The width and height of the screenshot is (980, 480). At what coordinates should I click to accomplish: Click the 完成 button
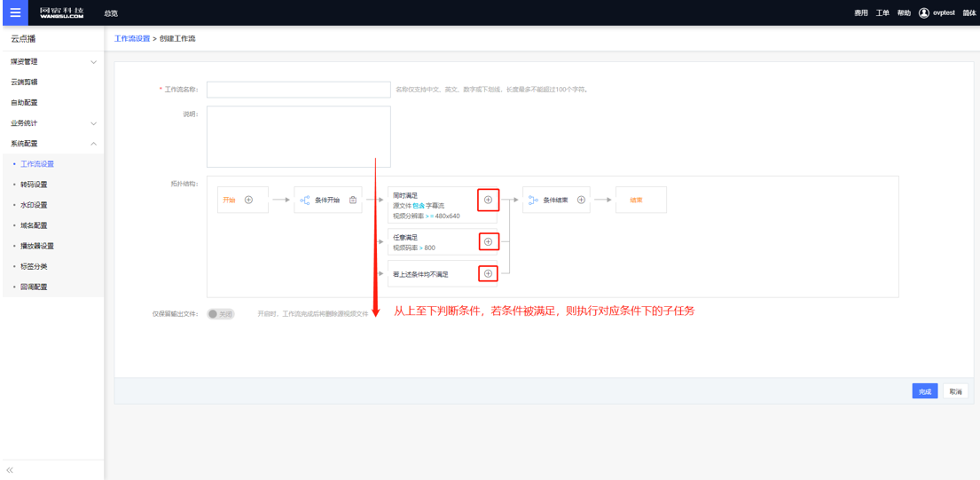[x=925, y=391]
